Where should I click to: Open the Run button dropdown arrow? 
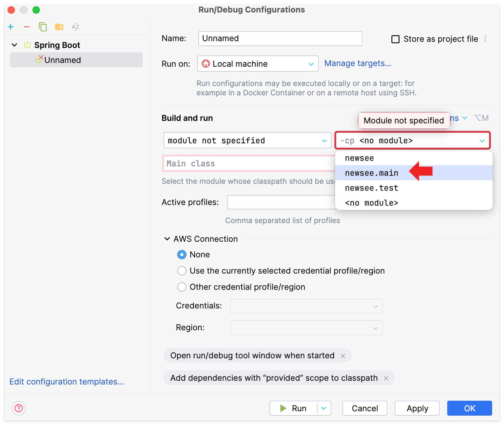[x=324, y=408]
